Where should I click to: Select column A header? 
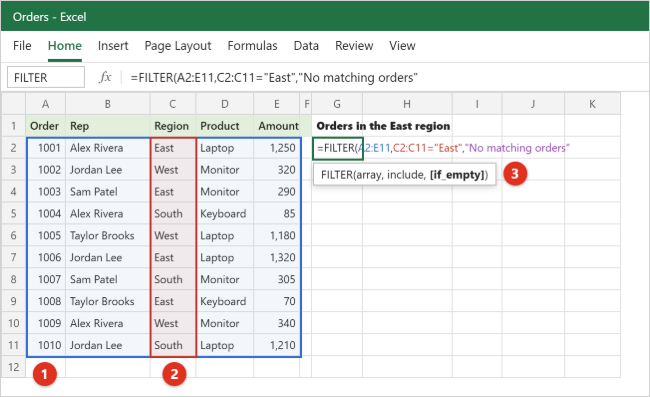click(x=45, y=104)
